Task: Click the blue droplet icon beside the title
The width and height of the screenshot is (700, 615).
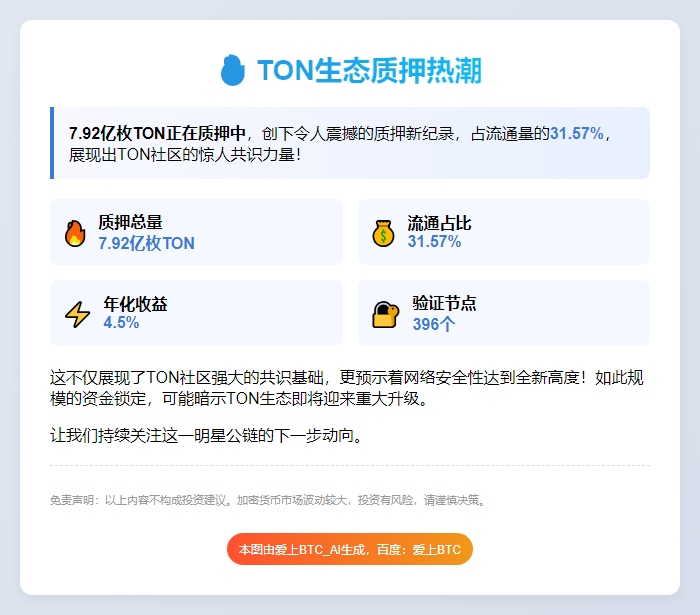Action: point(233,70)
